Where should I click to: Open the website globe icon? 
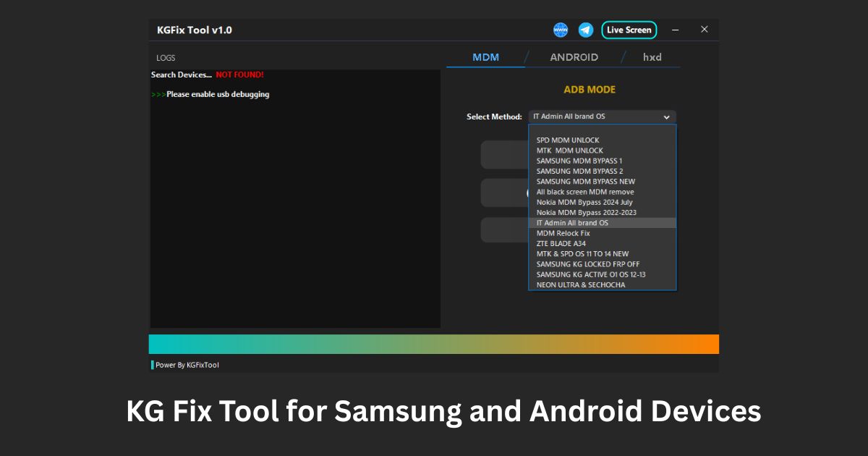pyautogui.click(x=561, y=30)
